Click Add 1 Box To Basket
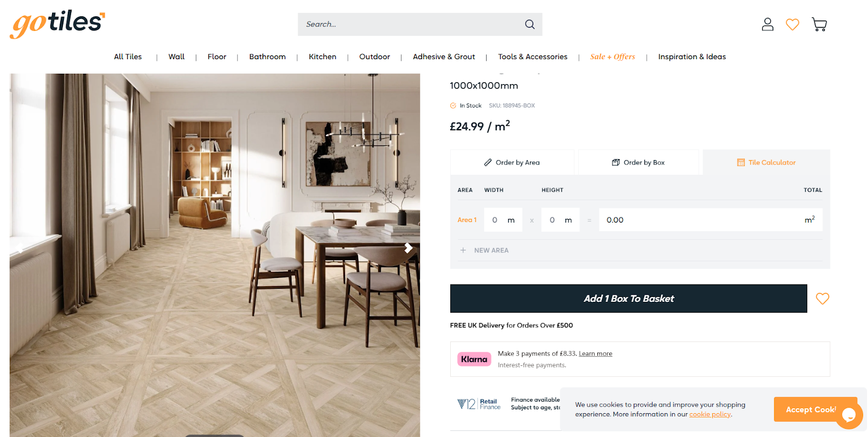868x437 pixels. pos(629,299)
